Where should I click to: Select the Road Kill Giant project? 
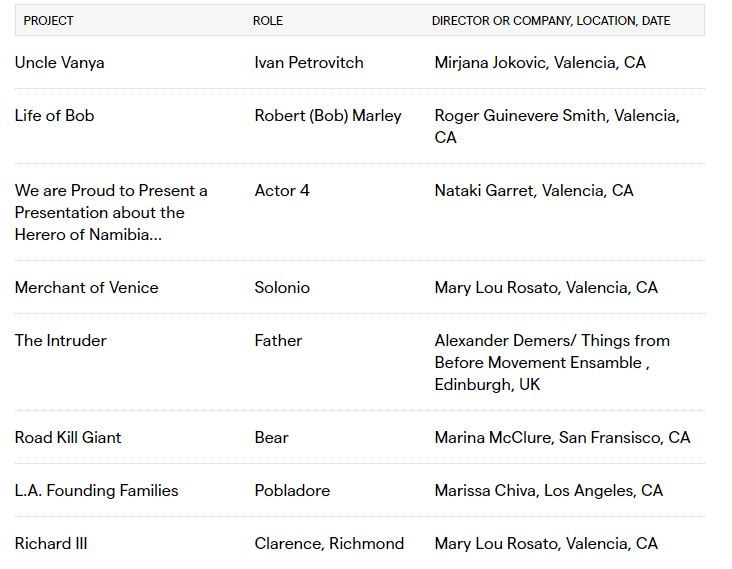coord(68,437)
